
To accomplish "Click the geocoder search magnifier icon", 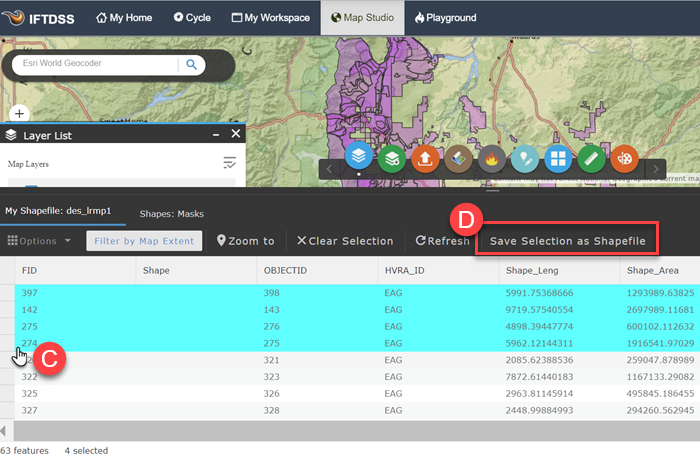I will click(x=190, y=65).
